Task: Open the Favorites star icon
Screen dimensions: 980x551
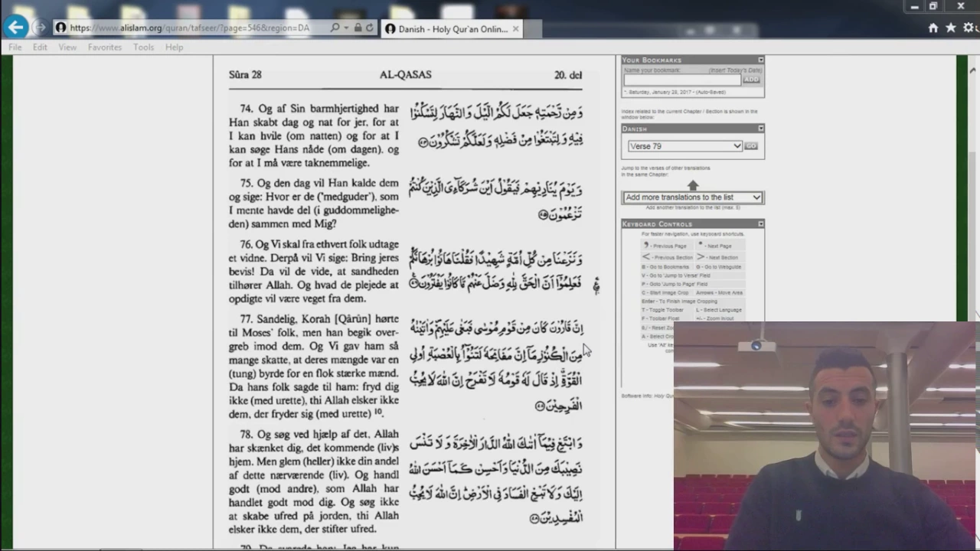Action: [950, 28]
